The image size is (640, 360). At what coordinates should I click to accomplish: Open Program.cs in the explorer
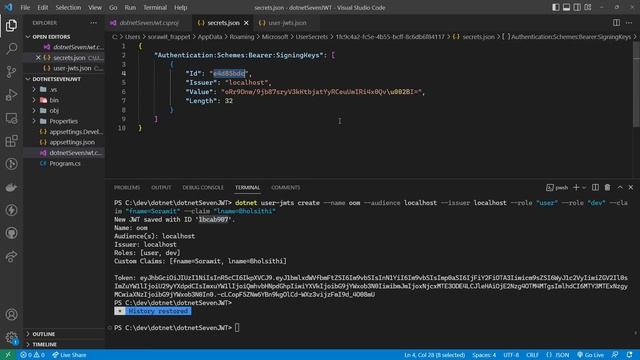pyautogui.click(x=64, y=163)
